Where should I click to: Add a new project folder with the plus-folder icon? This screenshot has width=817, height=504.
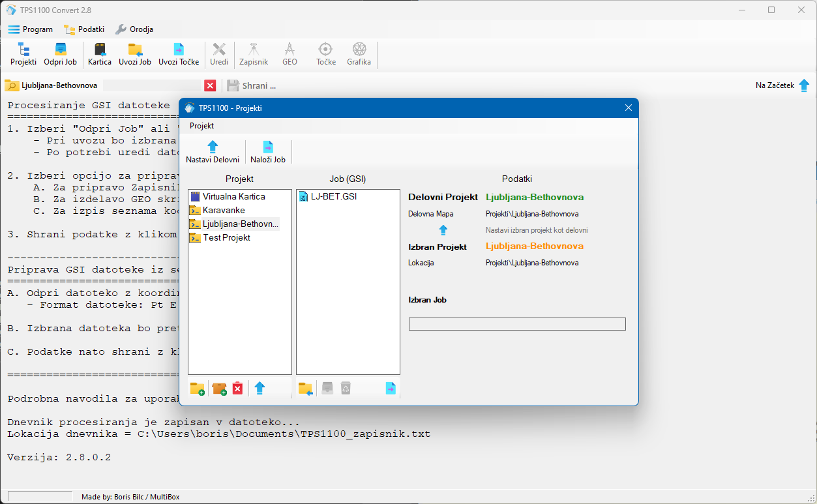click(x=197, y=389)
